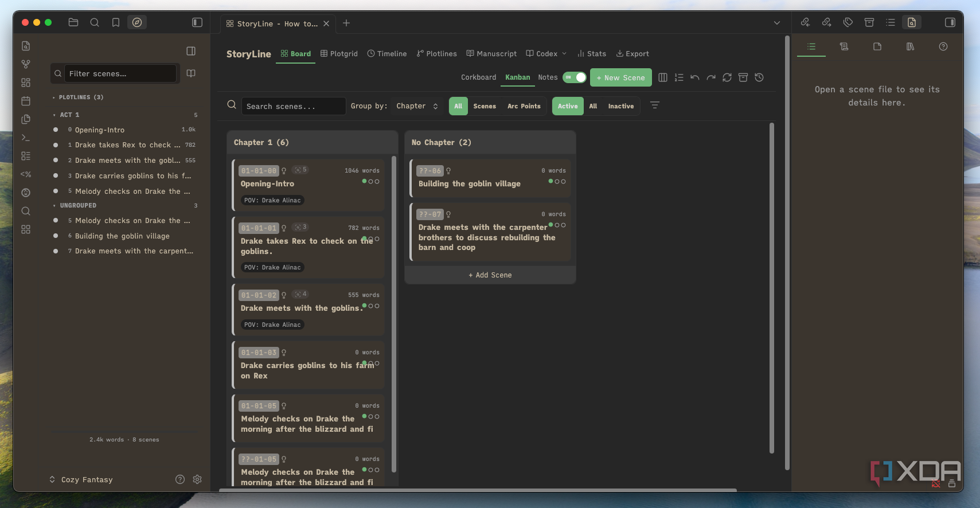Open the Manuscript tab
980x508 pixels.
tap(491, 54)
